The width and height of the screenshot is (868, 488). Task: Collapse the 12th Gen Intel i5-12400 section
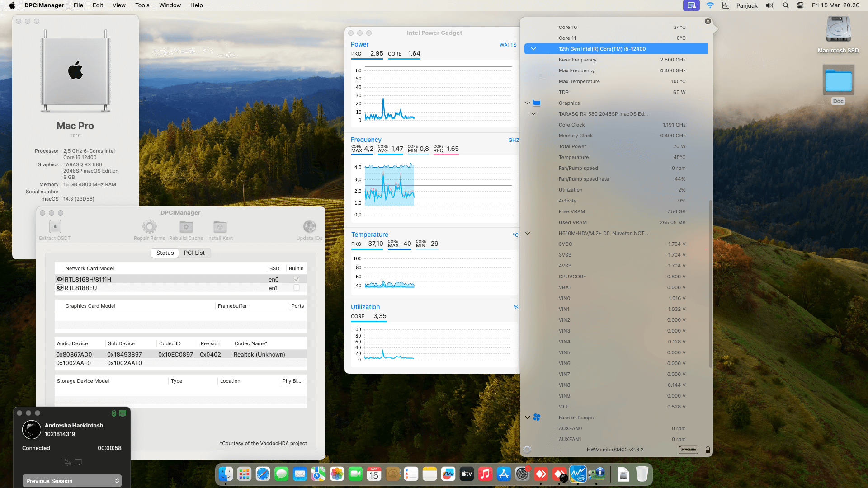(533, 48)
